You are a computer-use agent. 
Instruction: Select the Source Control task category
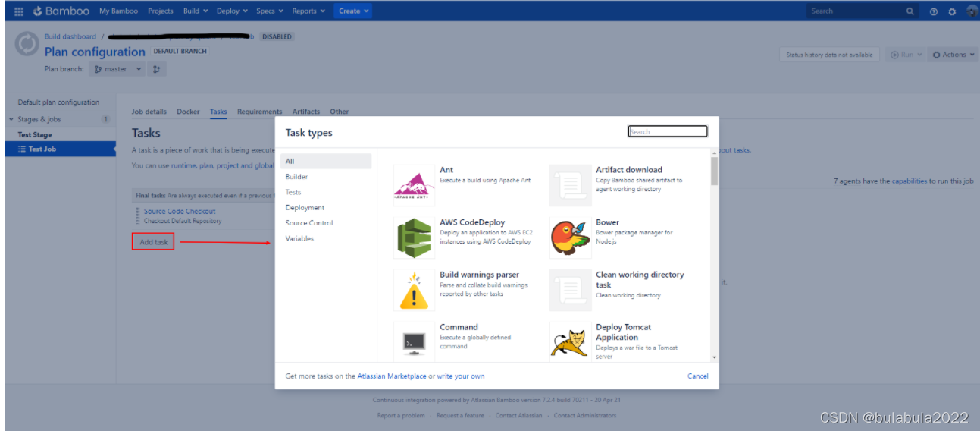click(309, 223)
